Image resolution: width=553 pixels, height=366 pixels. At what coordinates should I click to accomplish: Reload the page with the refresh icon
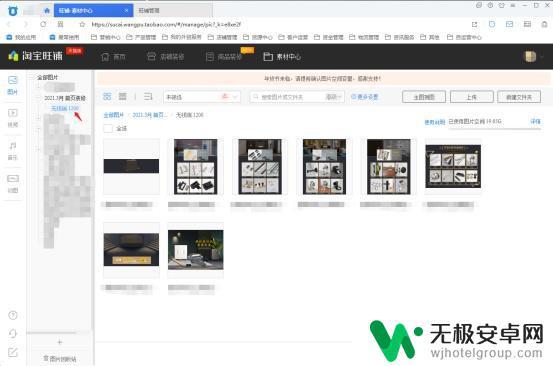[x=43, y=24]
